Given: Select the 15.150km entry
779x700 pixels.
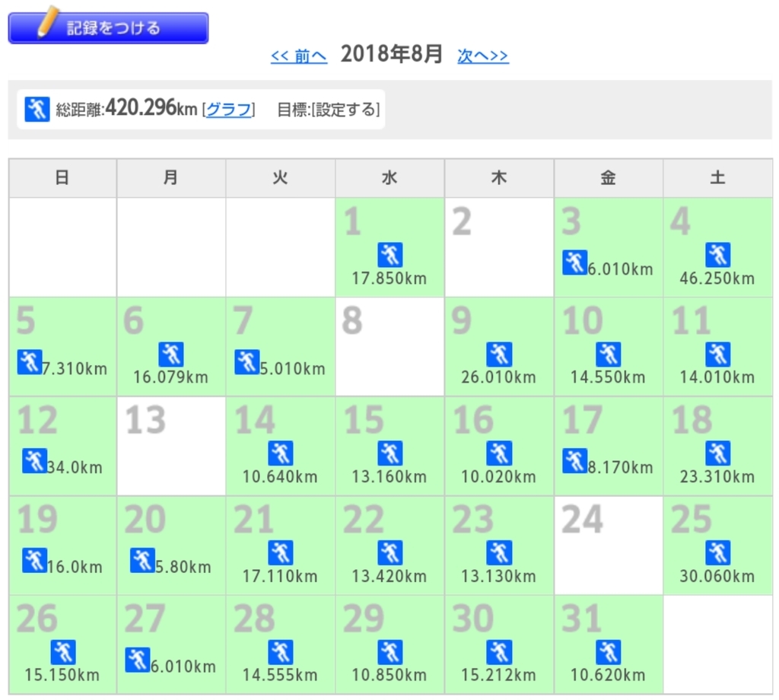Looking at the screenshot, I should click(62, 675).
